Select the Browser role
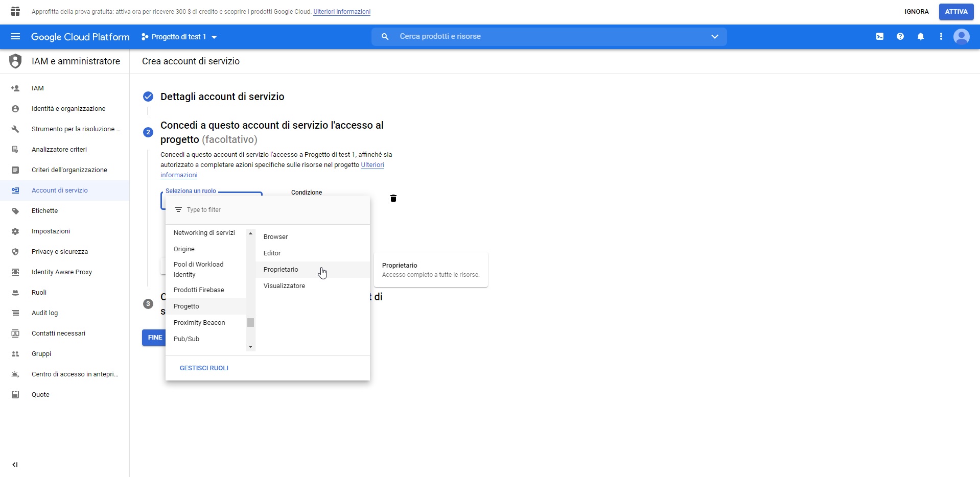Viewport: 980px width, 477px height. point(313,237)
